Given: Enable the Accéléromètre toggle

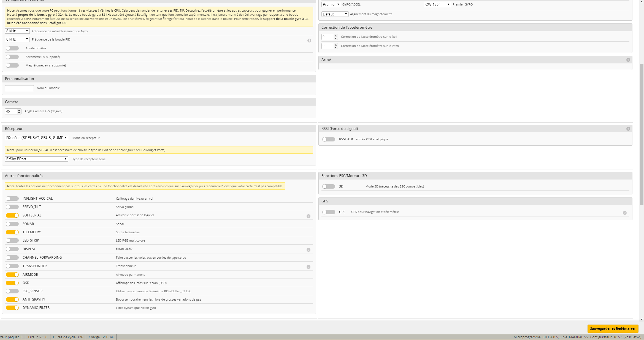Looking at the screenshot, I should coord(12,48).
